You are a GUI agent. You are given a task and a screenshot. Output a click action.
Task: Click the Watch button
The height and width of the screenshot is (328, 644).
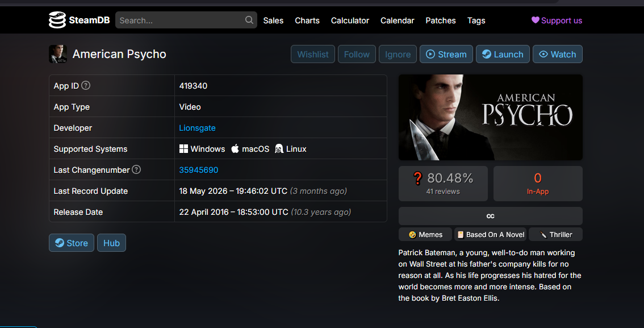click(557, 54)
